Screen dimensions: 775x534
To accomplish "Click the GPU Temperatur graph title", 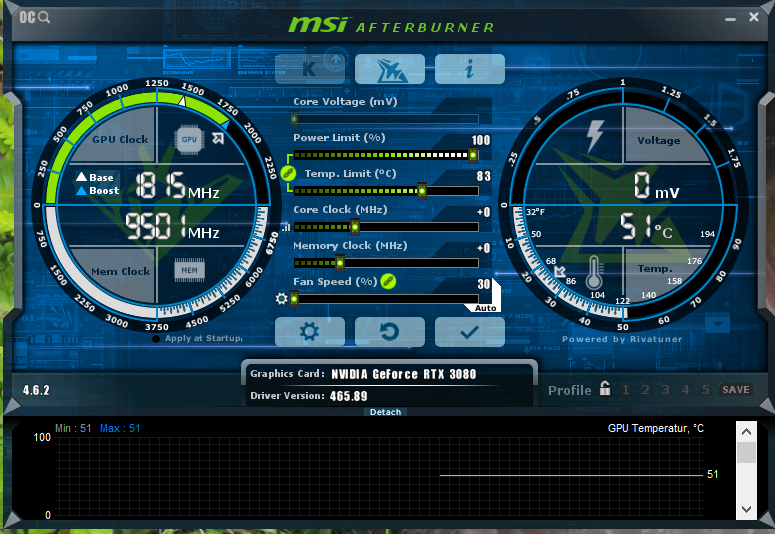I will [x=655, y=428].
